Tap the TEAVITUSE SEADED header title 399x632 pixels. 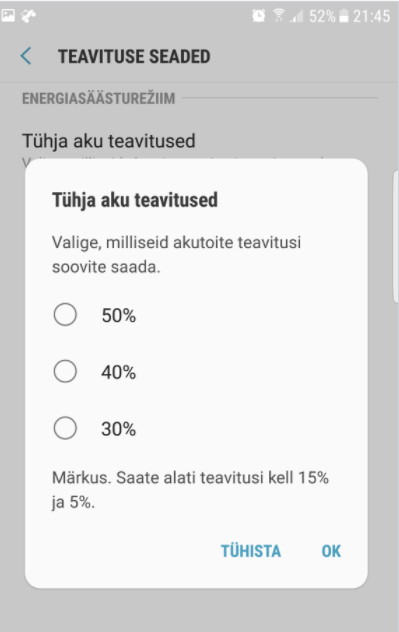coord(134,56)
